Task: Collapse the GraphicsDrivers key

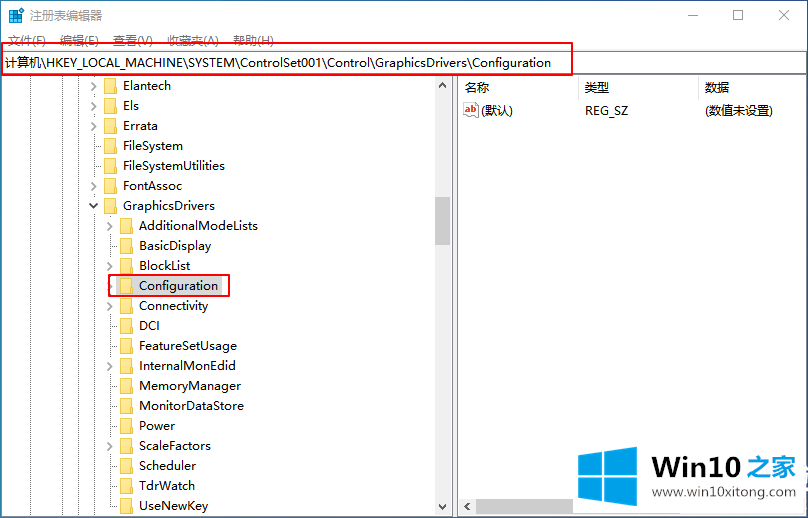Action: pyautogui.click(x=94, y=206)
